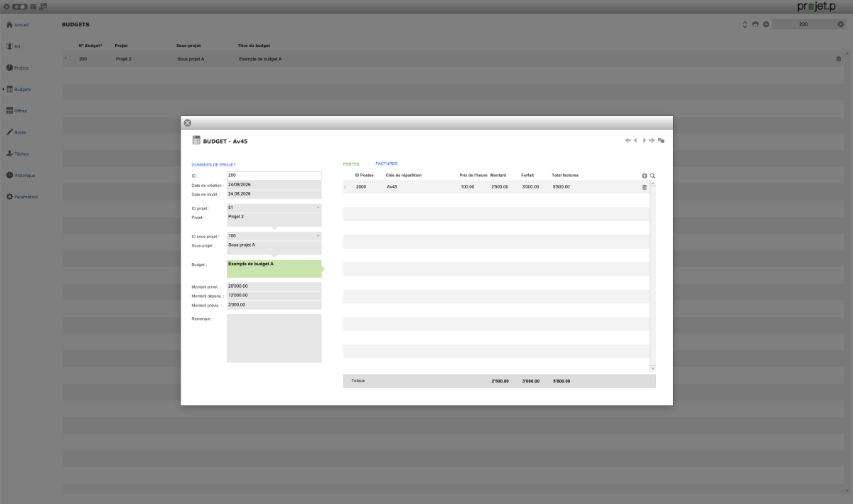Go to next record triangle in popup

click(644, 140)
